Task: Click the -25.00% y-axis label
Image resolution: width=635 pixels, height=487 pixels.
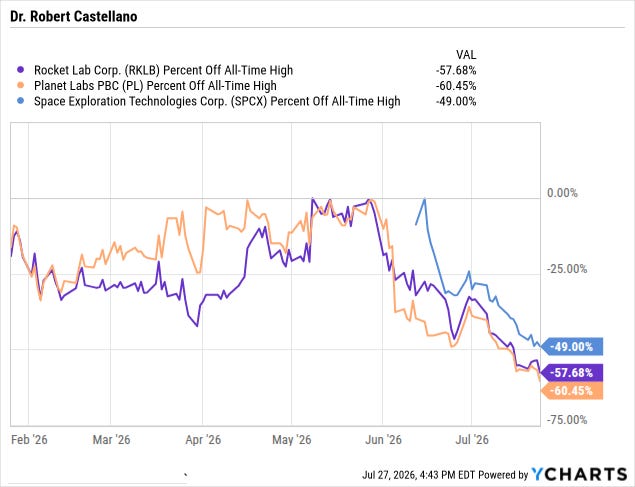Action: (x=567, y=269)
